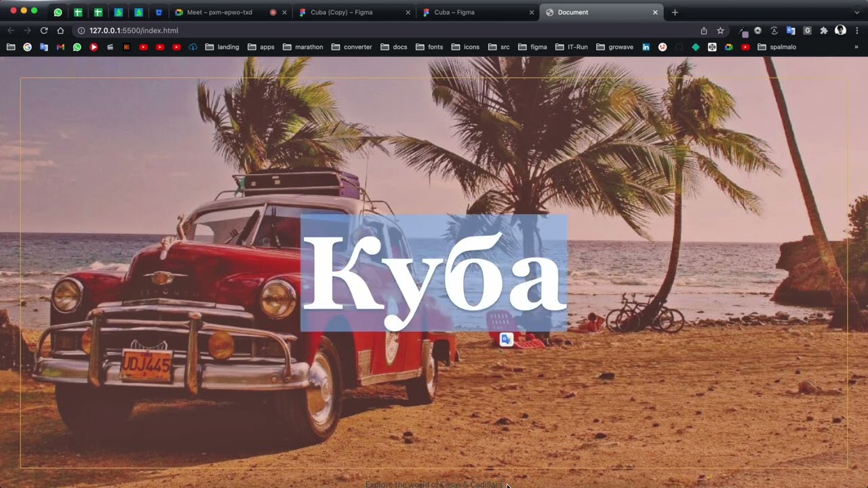Close the Cuba – Figma tab
The width and height of the screenshot is (868, 488).
pyautogui.click(x=532, y=12)
